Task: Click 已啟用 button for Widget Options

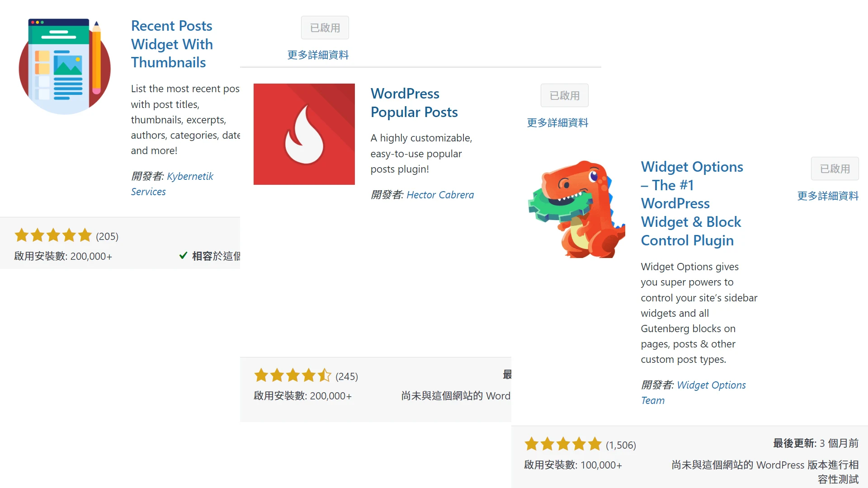Action: (x=835, y=169)
